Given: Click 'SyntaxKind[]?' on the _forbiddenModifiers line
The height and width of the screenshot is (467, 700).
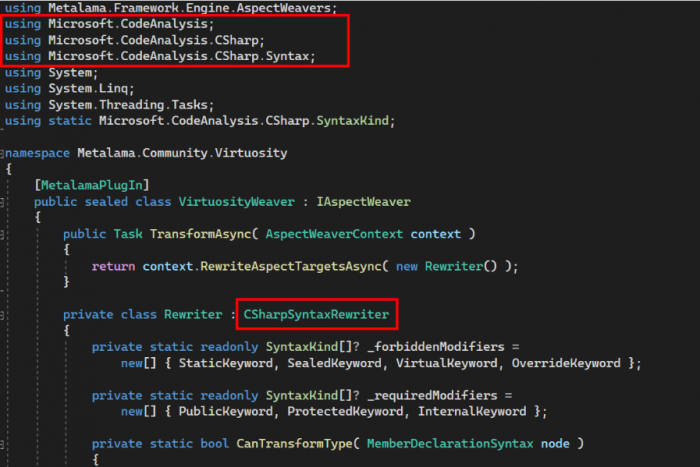Looking at the screenshot, I should pyautogui.click(x=312, y=346).
